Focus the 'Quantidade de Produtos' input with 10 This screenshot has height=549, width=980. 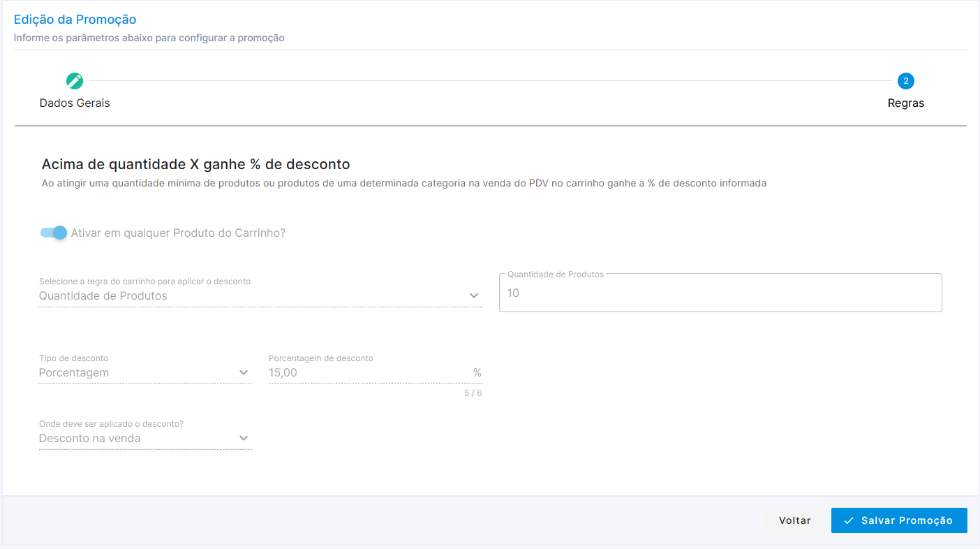(x=720, y=293)
